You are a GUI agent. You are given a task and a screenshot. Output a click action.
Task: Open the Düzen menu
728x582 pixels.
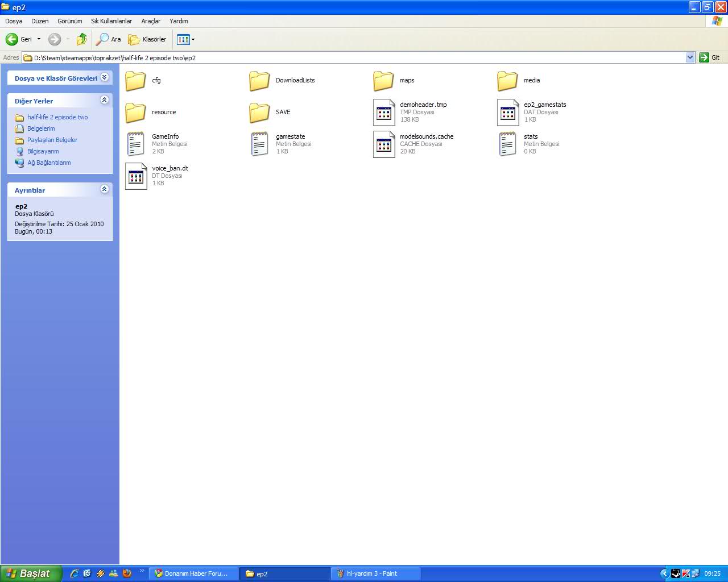click(x=40, y=21)
